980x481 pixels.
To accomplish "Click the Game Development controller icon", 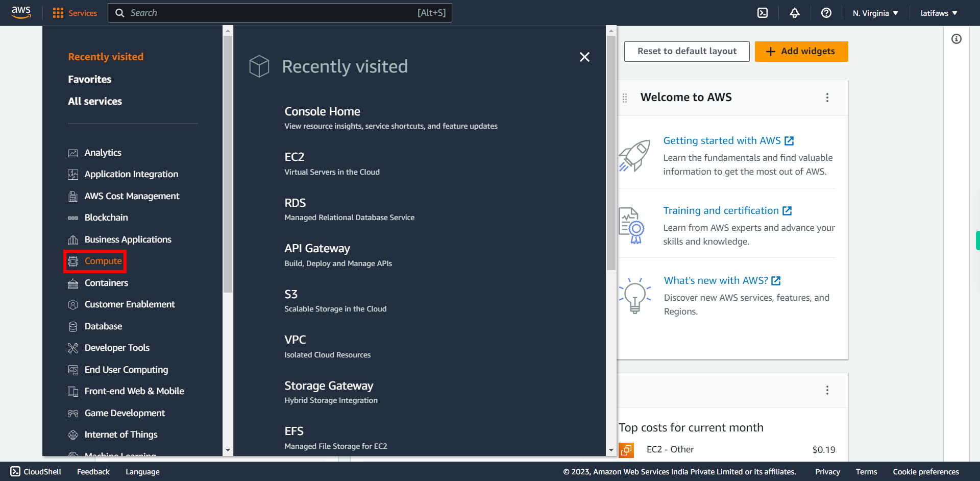I will click(x=73, y=413).
